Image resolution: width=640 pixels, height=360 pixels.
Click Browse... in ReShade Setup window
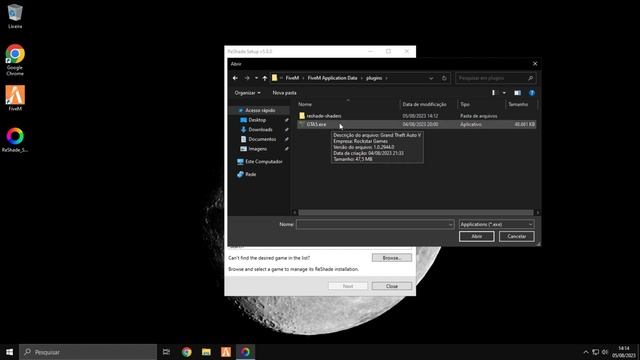(391, 258)
